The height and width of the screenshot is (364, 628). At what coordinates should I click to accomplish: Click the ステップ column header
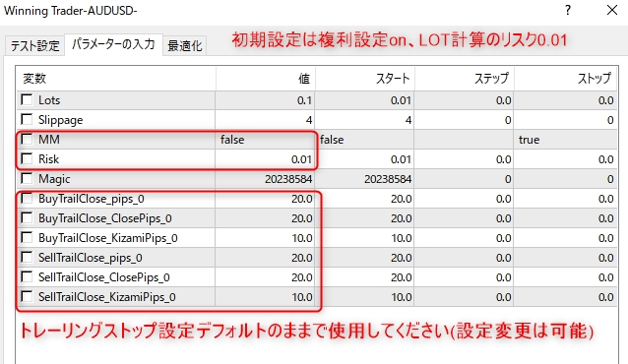pyautogui.click(x=464, y=79)
